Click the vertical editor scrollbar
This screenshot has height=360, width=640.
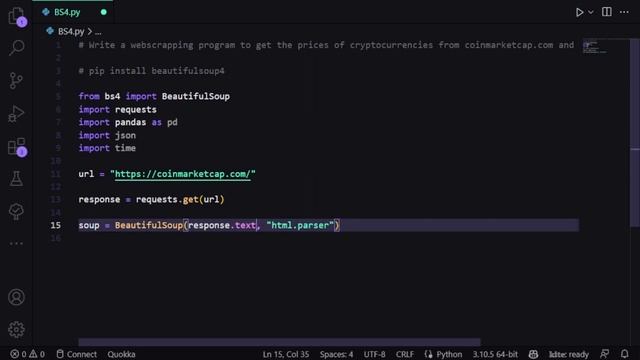click(635, 133)
